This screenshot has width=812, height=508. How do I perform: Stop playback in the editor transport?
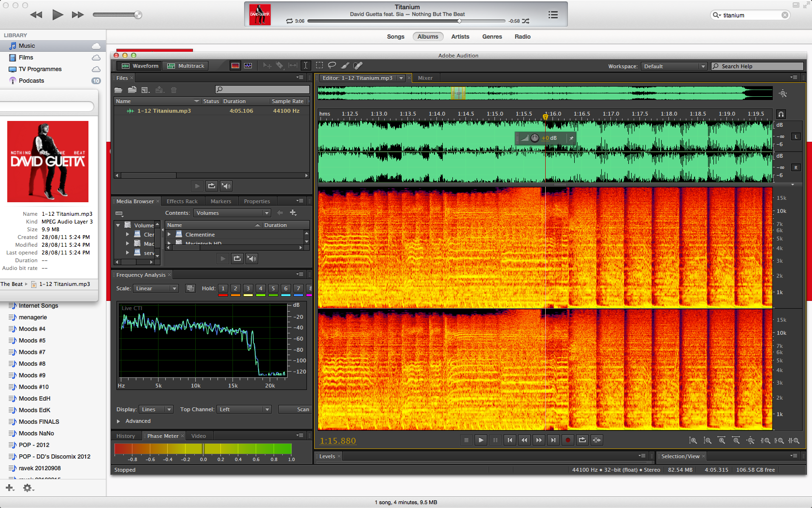tap(466, 440)
